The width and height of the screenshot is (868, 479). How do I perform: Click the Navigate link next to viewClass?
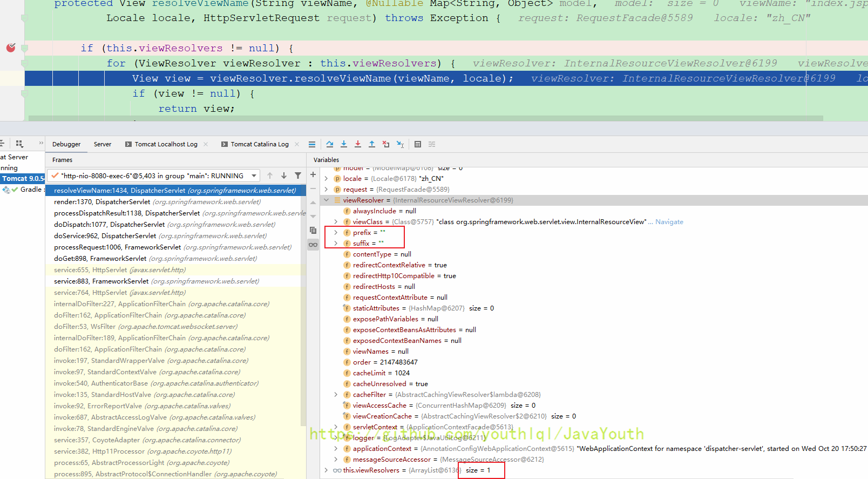coord(669,222)
